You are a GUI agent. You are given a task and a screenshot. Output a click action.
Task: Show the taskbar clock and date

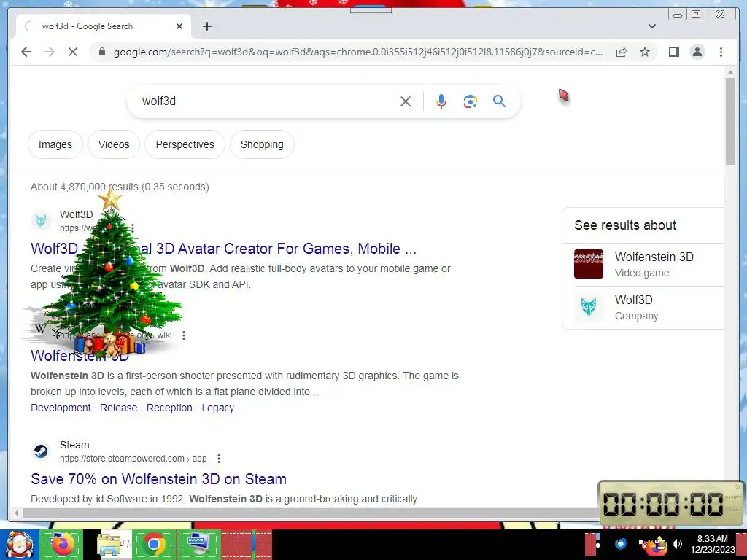coord(712,544)
